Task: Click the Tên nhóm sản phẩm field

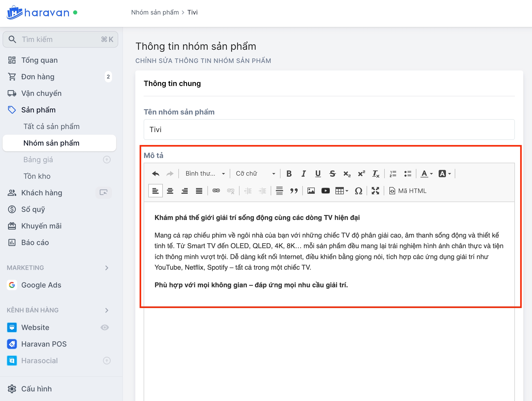Action: (329, 130)
